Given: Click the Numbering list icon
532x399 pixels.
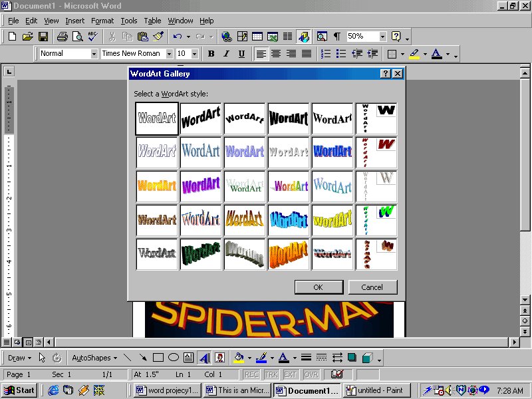Looking at the screenshot, I should [326, 54].
